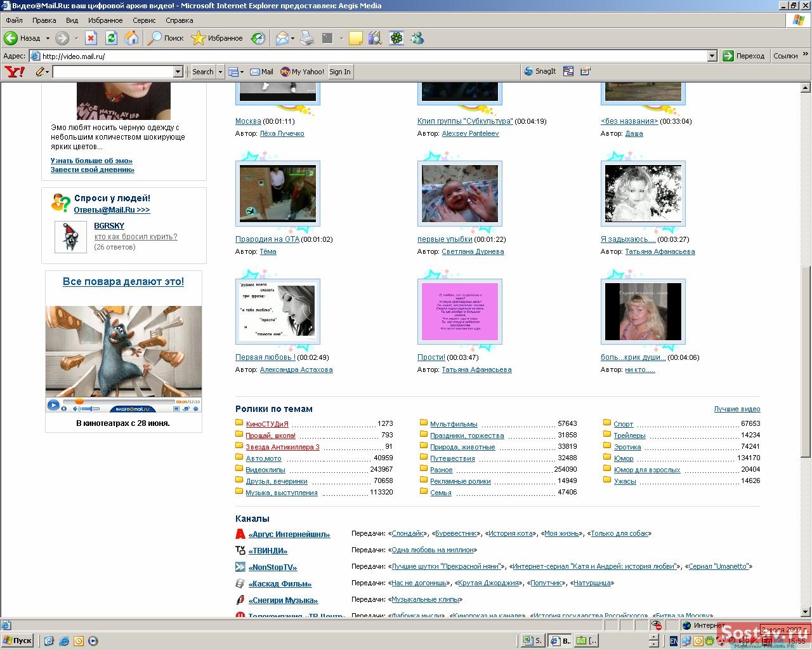The image size is (812, 650).
Task: Click the Yahoo toolbar pencil icon
Action: 39,72
